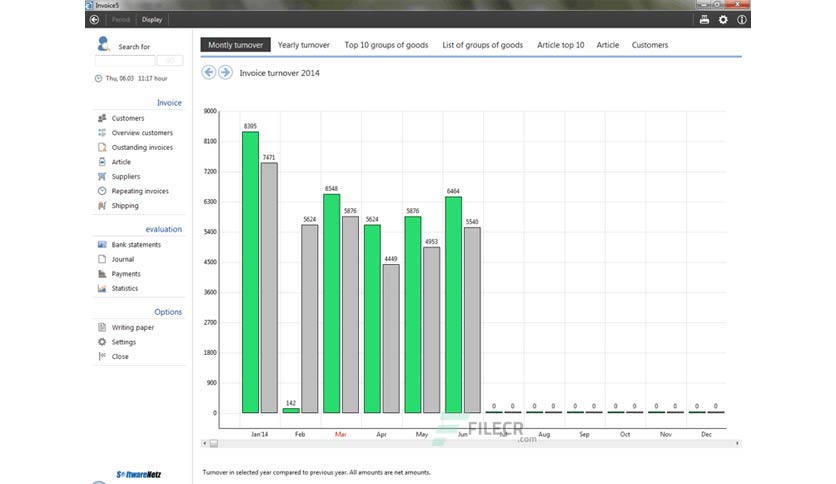Screen dimensions: 836x484
Task: Click the Close icon in the Options list
Action: (102, 356)
